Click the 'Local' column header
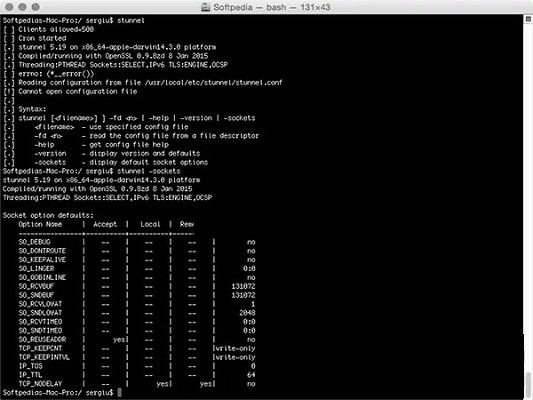Image resolution: width=533 pixels, height=400 pixels. (150, 224)
